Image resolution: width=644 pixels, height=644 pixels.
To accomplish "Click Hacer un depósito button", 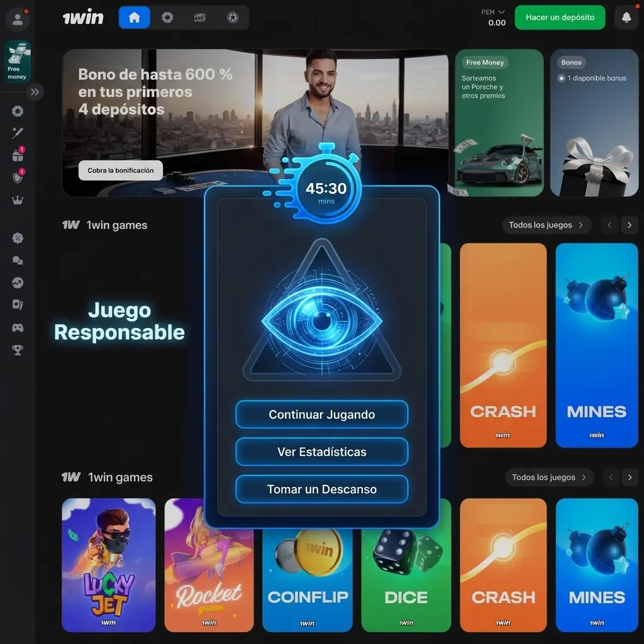I will tap(560, 18).
